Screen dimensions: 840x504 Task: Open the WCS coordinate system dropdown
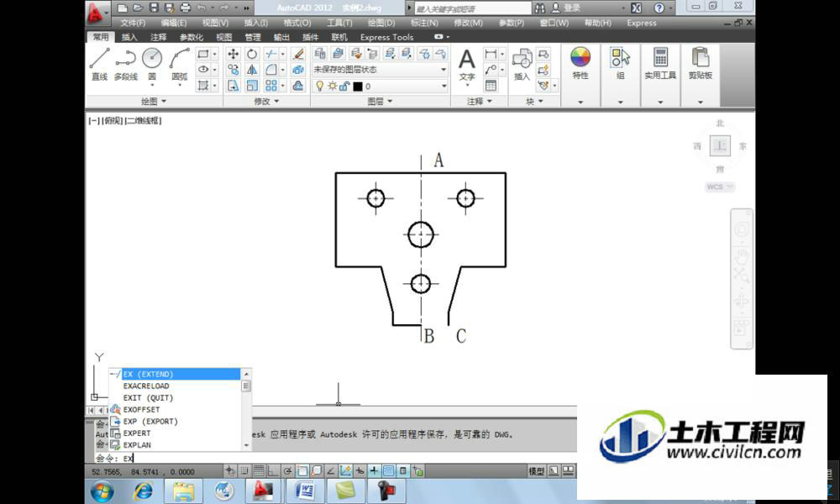(x=720, y=187)
